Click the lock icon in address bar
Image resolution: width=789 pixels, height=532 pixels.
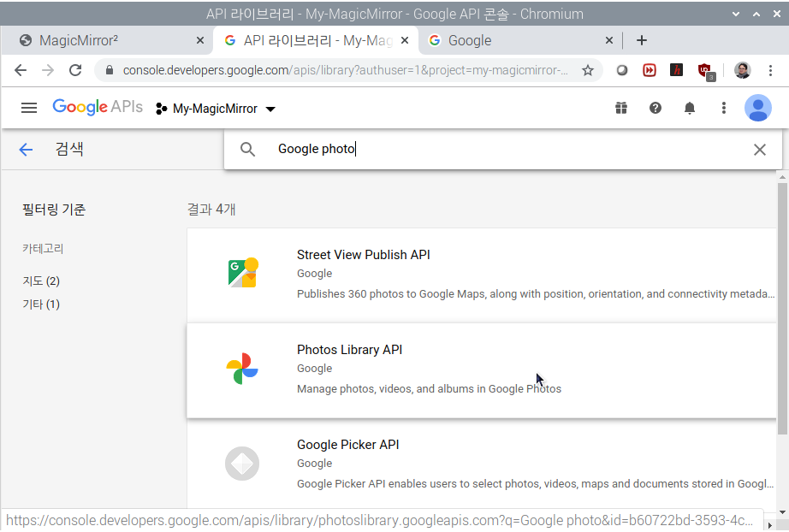pyautogui.click(x=110, y=70)
